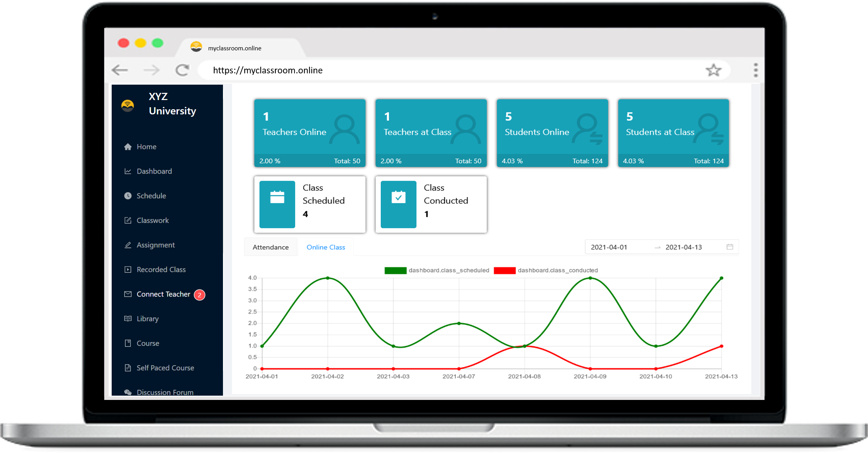Click the browser reload icon
This screenshot has height=453, width=868.
point(182,70)
